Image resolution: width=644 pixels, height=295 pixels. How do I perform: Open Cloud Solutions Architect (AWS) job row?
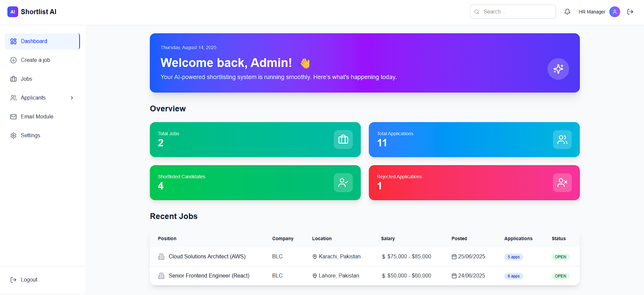click(207, 257)
